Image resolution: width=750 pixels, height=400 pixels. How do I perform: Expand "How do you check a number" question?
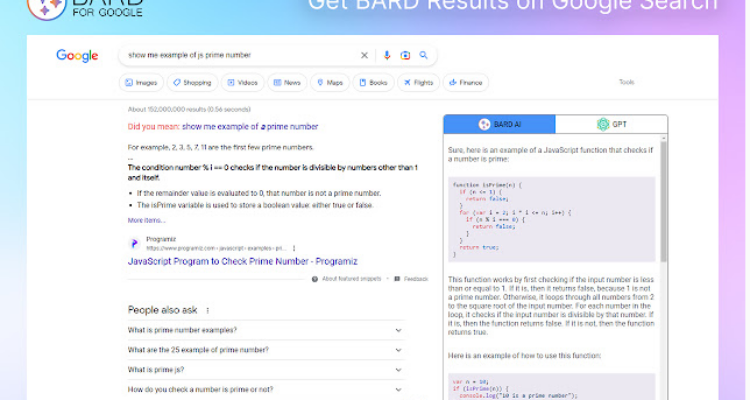coord(398,390)
